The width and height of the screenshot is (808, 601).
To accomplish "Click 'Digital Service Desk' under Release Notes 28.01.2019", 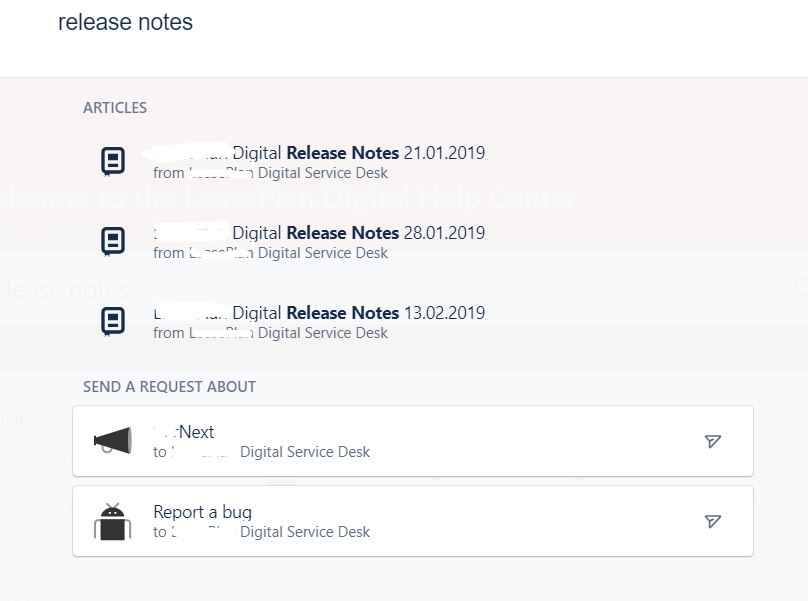I will 323,253.
